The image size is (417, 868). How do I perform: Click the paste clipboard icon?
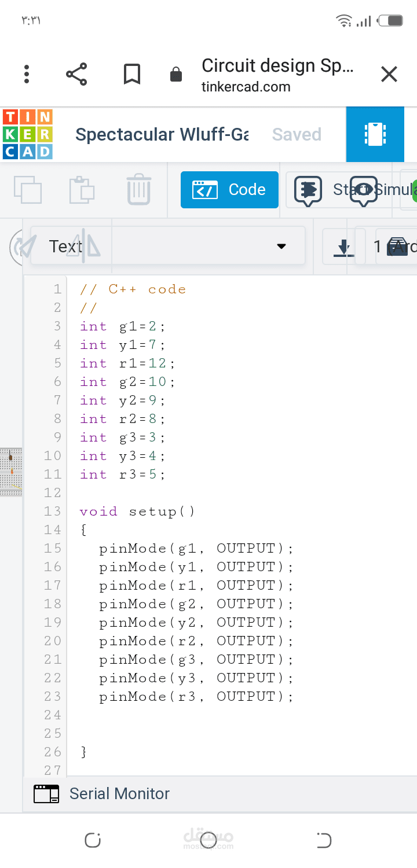click(82, 190)
